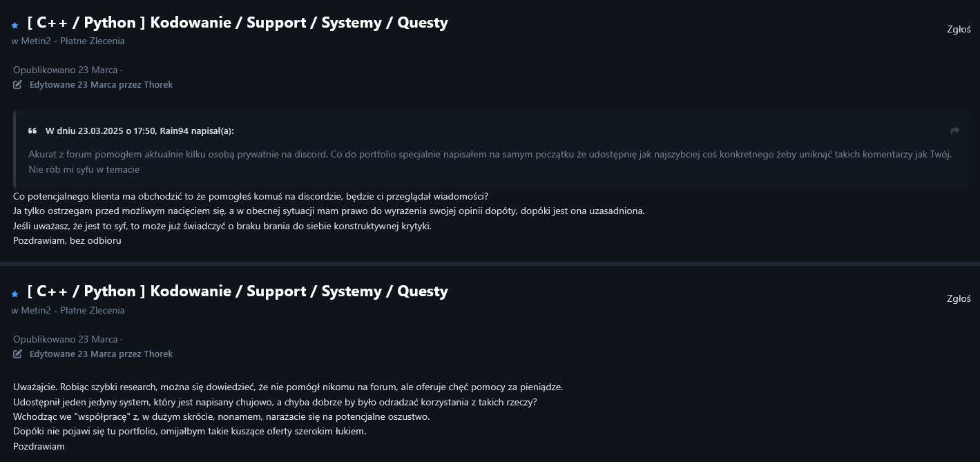980x462 pixels.
Task: Click the first post's Opublikowano 23 Marca date
Action: pos(66,70)
